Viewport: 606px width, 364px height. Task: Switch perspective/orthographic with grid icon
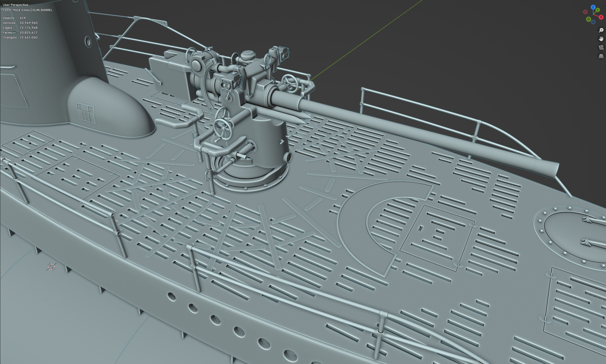click(601, 56)
